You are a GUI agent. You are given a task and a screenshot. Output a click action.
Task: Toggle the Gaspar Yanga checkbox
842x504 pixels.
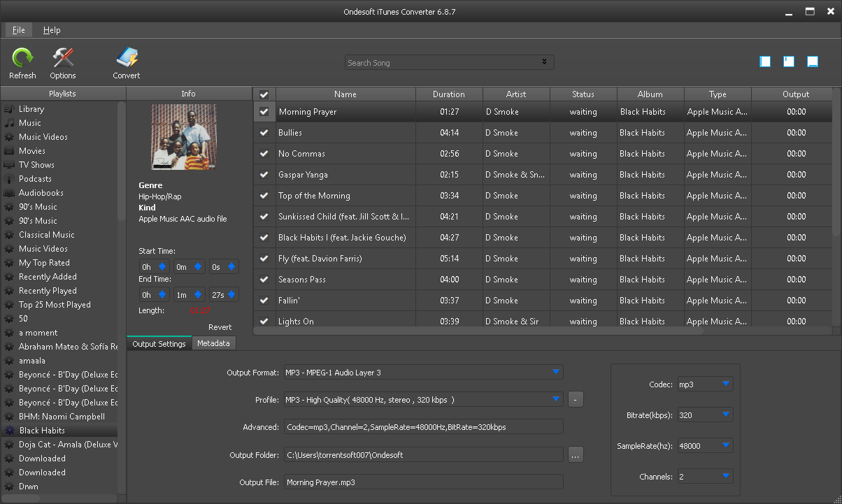[264, 175]
